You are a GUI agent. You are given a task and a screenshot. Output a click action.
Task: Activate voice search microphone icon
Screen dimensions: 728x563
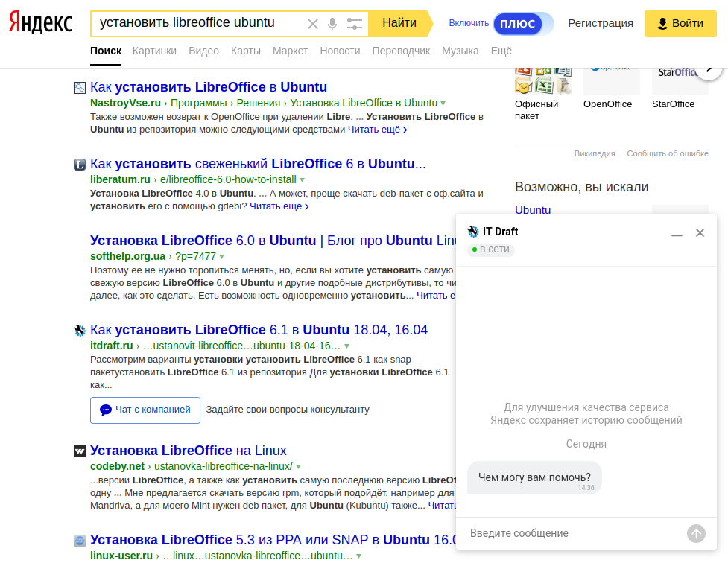pyautogui.click(x=332, y=24)
